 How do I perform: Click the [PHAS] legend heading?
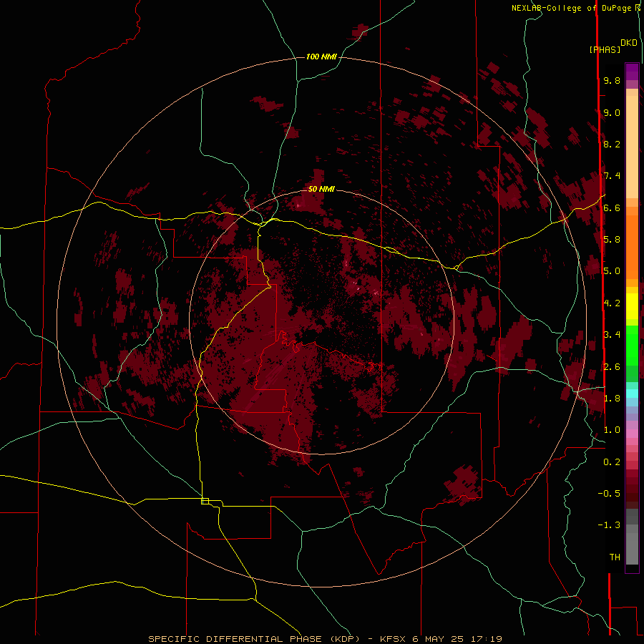pyautogui.click(x=605, y=49)
